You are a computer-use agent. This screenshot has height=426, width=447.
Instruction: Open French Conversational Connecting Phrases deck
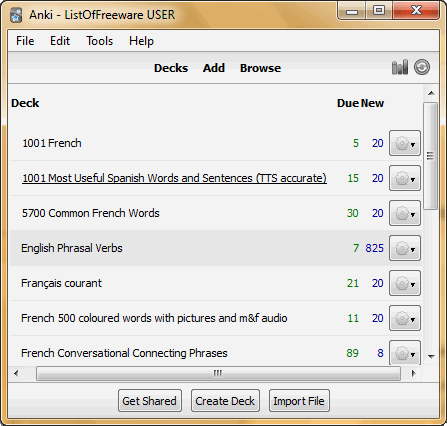point(124,353)
